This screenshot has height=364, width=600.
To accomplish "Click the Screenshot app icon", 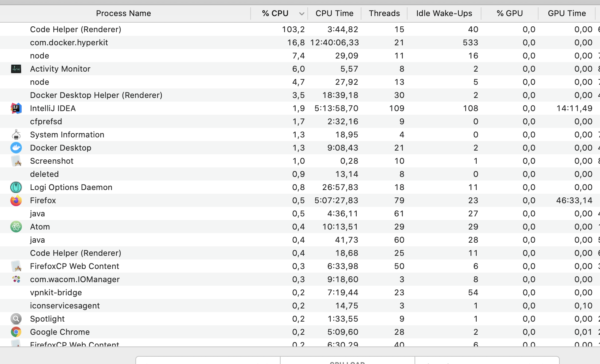I will 16,161.
